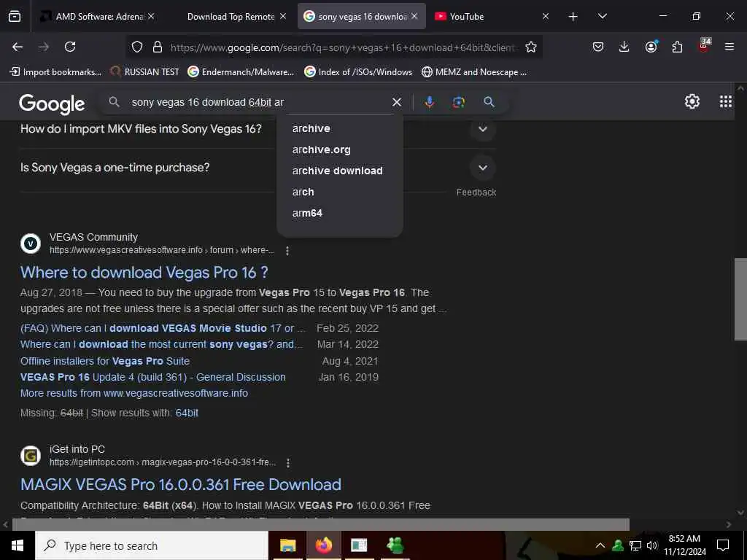Open VEGAS Pro 16 Update 4 discussion link

click(153, 377)
